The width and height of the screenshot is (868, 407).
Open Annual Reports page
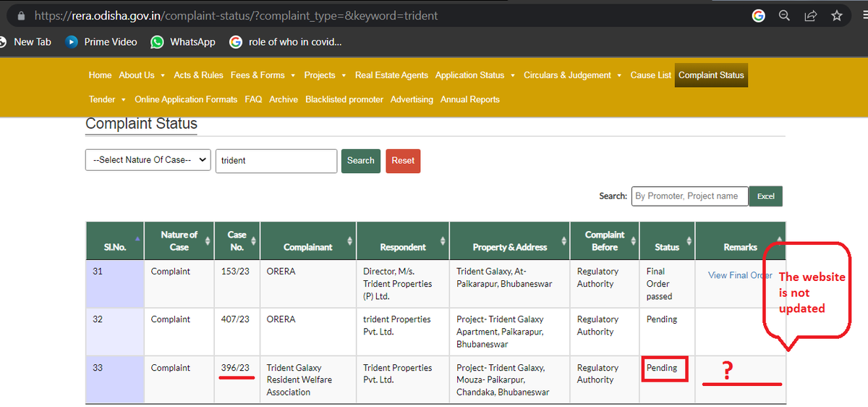click(x=470, y=100)
